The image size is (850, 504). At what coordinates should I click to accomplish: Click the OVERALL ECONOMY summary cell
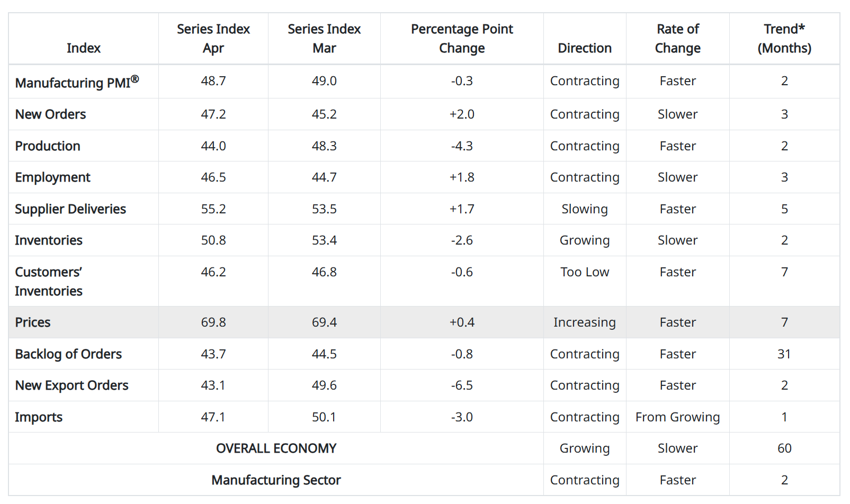point(276,448)
